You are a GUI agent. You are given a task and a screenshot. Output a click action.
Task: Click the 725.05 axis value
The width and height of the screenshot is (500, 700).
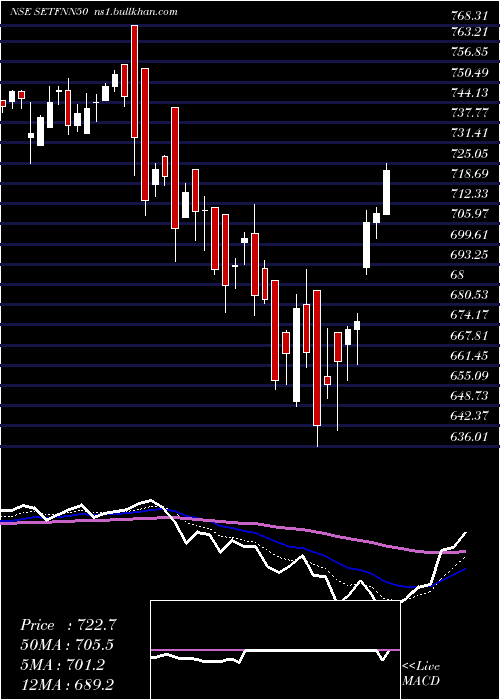coord(467,154)
